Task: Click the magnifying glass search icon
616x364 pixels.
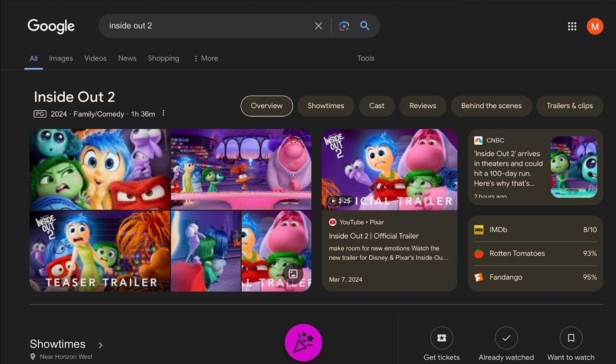Action: [x=365, y=26]
